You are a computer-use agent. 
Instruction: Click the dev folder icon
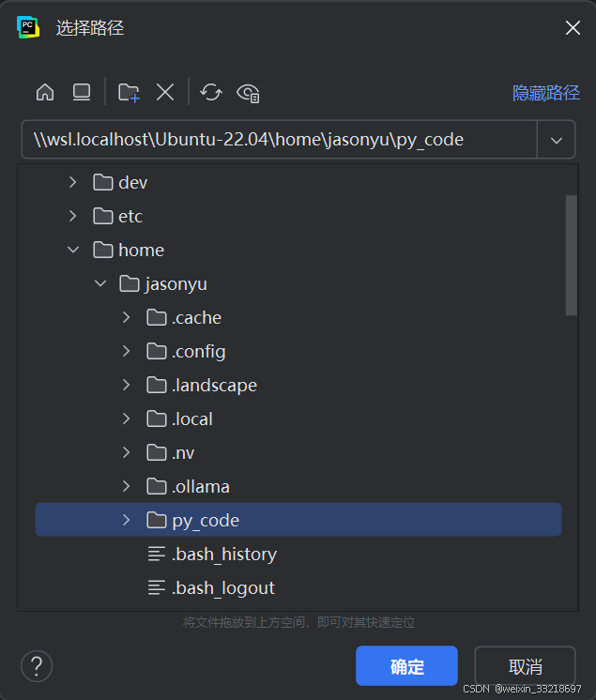(x=103, y=182)
